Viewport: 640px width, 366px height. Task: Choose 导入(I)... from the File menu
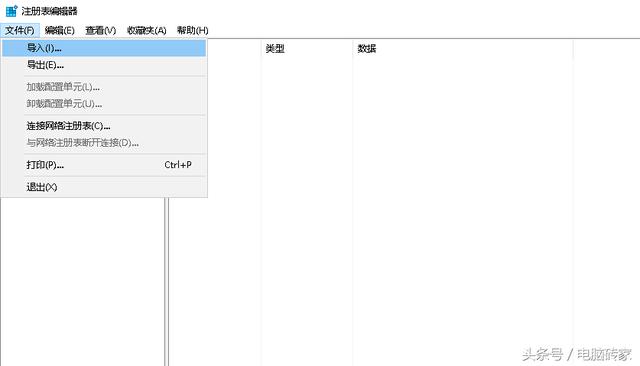(104, 48)
